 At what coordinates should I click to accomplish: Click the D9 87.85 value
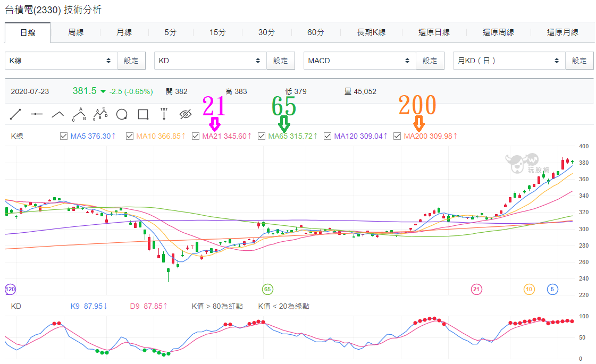tap(149, 306)
